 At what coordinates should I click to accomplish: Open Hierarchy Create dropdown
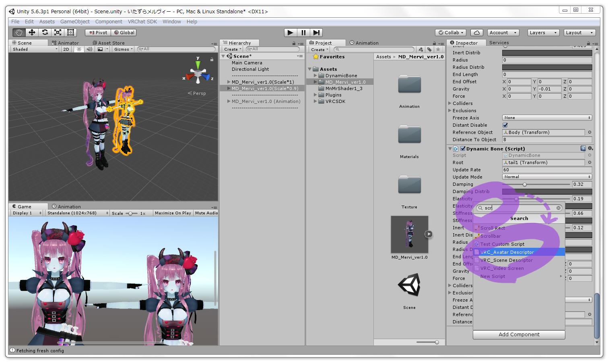(x=232, y=49)
